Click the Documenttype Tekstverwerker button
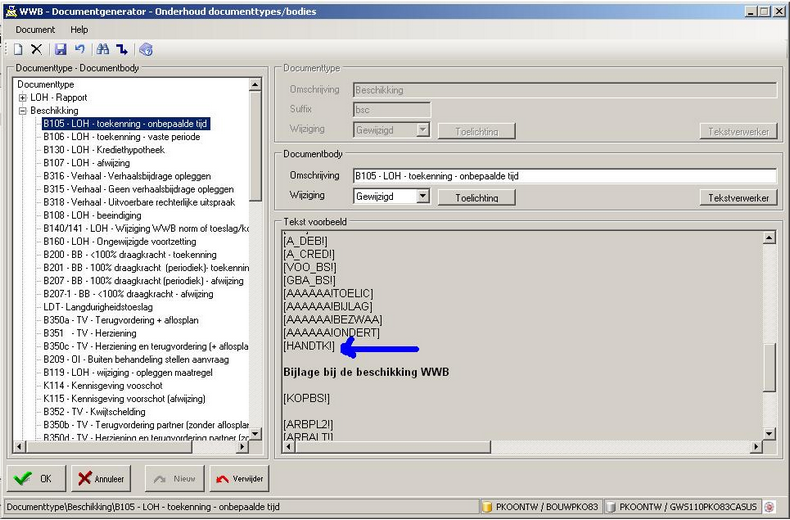 tap(739, 132)
